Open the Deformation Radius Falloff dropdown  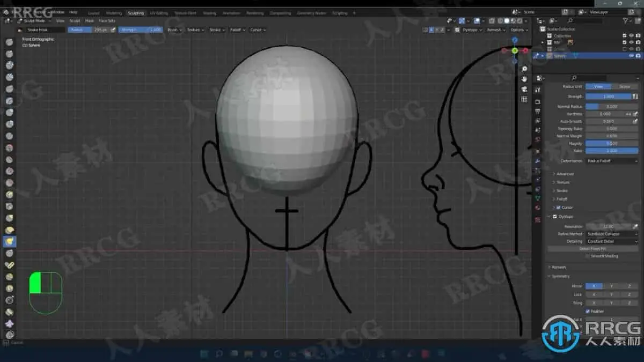point(612,161)
